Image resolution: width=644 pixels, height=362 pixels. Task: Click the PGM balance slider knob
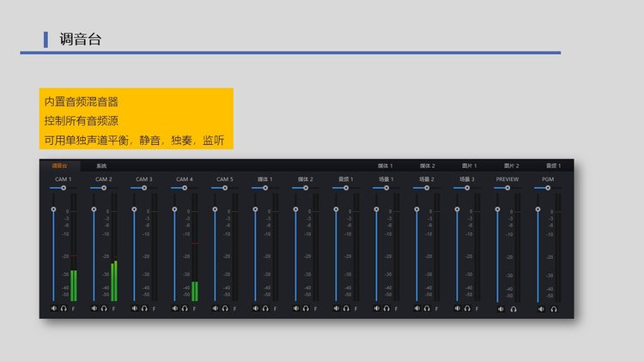pos(547,188)
